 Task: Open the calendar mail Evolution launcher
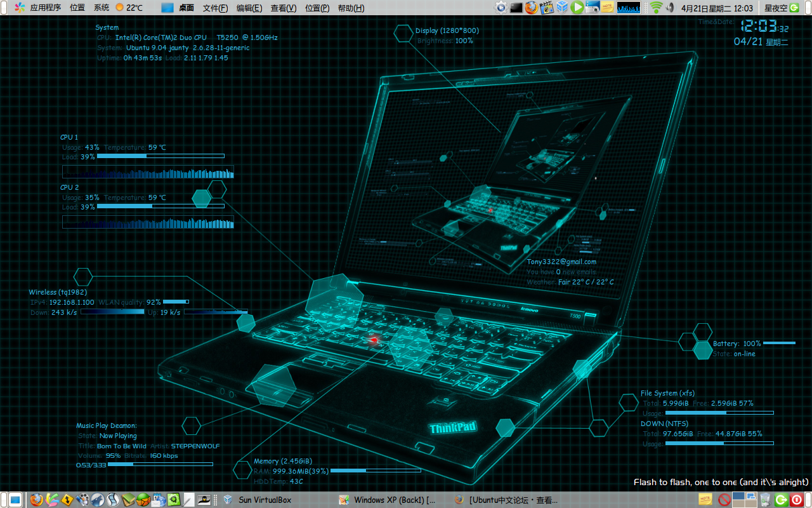pyautogui.click(x=159, y=500)
